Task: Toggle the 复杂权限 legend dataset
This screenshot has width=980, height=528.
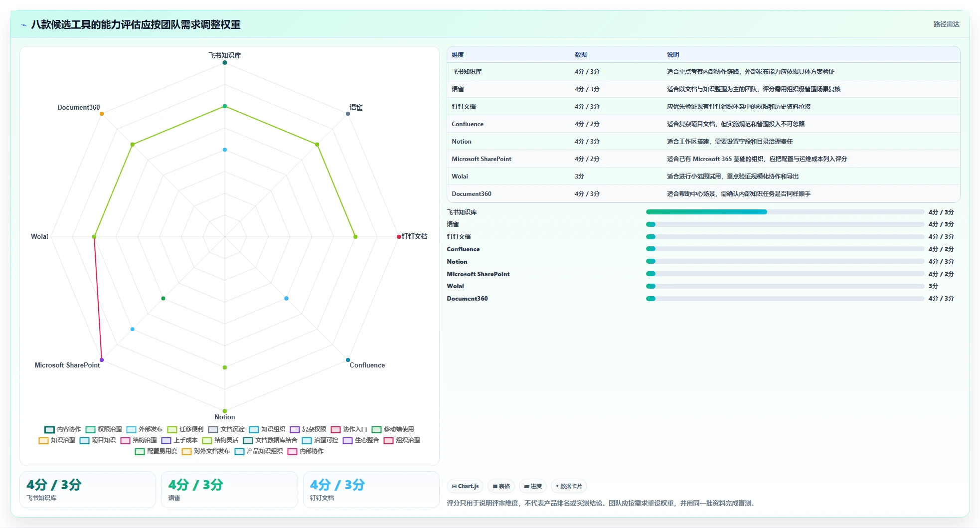Action: tap(308, 429)
